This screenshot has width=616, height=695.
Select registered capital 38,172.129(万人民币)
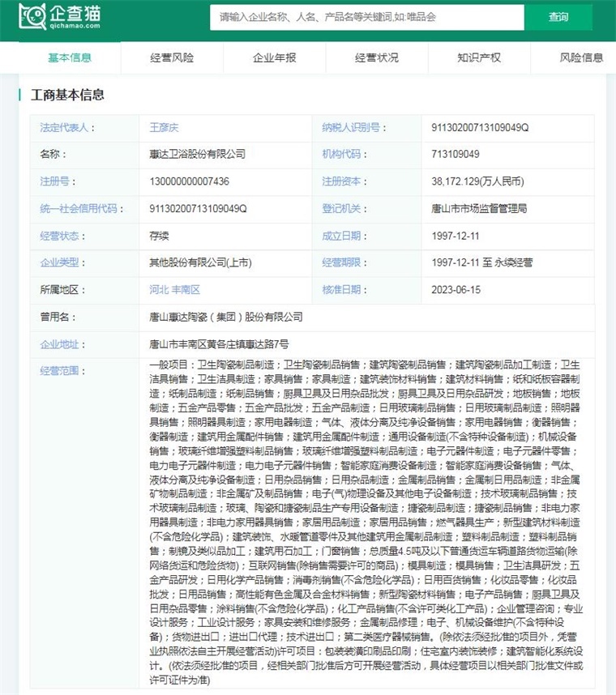tap(477, 181)
